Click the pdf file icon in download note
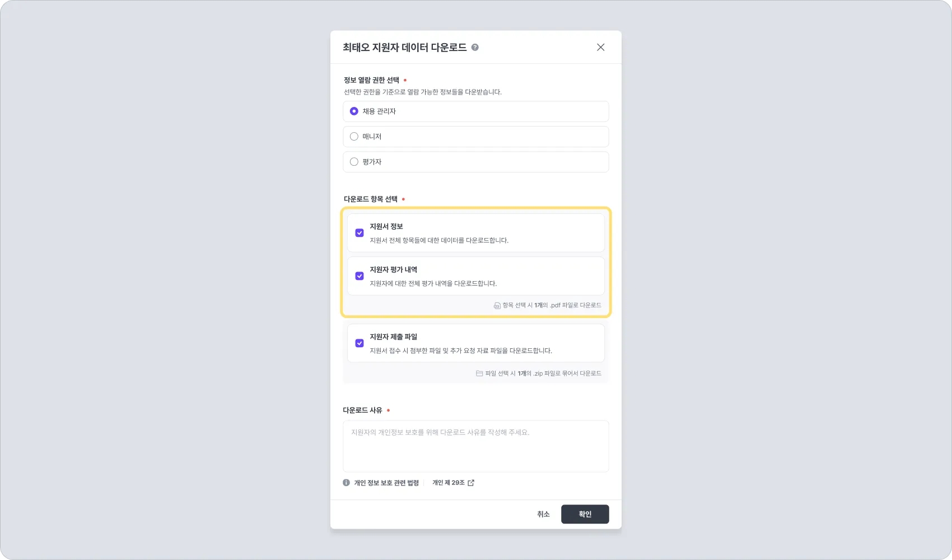The image size is (952, 560). 497,306
